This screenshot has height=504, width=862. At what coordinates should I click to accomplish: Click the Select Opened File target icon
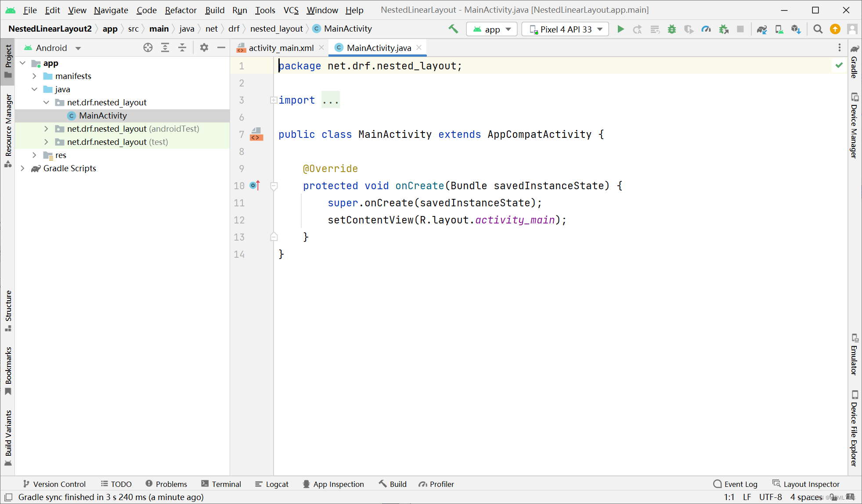coord(148,47)
